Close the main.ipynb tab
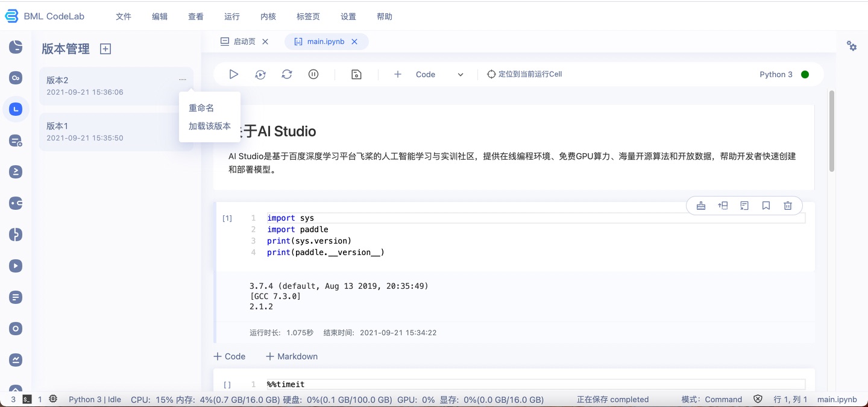868x407 pixels. [x=354, y=42]
